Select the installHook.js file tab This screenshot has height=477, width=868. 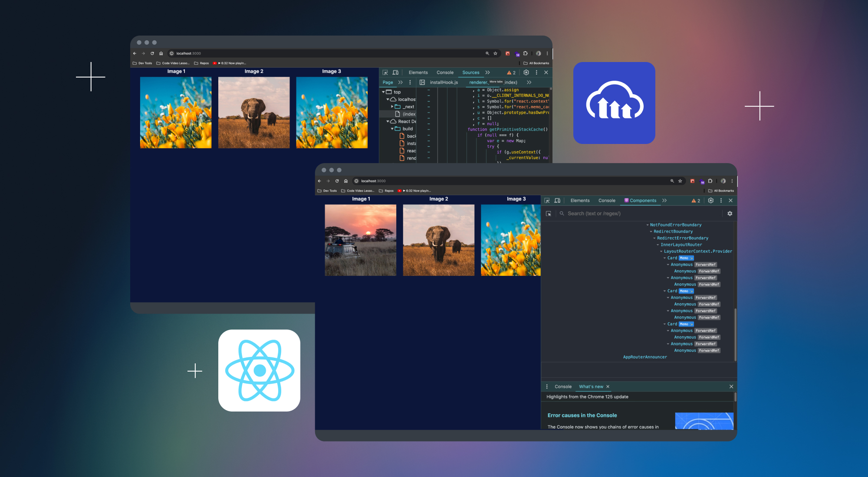(x=444, y=82)
